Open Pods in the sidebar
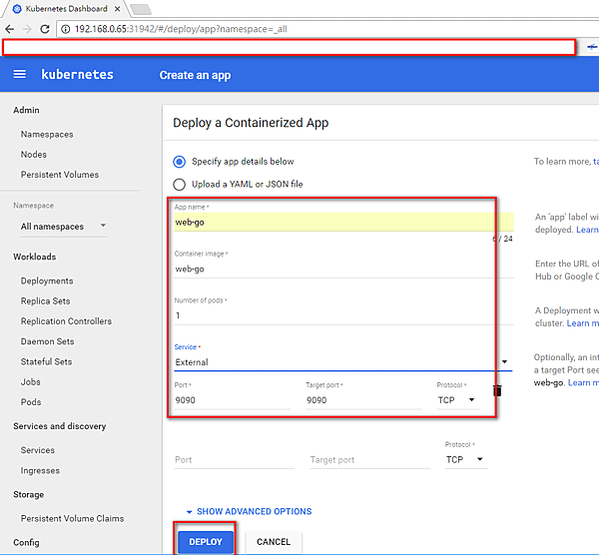Screen dimensions: 599x555 (31, 402)
